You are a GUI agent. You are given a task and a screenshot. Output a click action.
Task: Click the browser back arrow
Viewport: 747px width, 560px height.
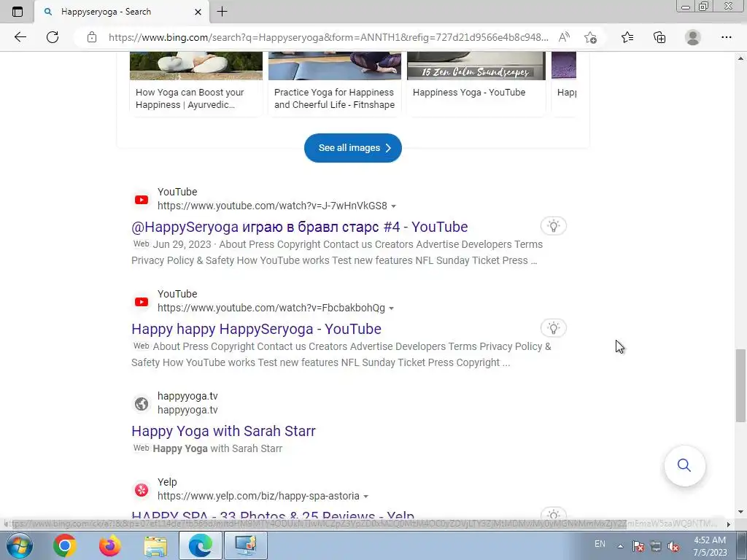coord(20,37)
